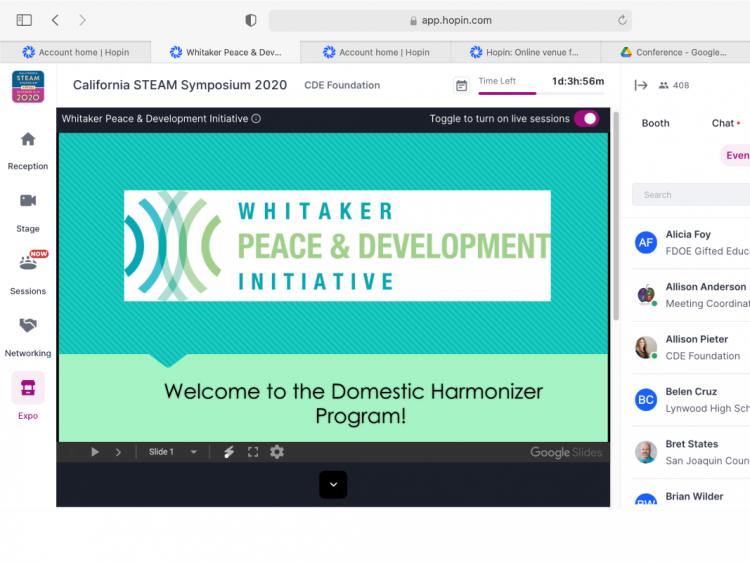This screenshot has height=562, width=750.
Task: Click the people Search field
Action: coord(691,195)
